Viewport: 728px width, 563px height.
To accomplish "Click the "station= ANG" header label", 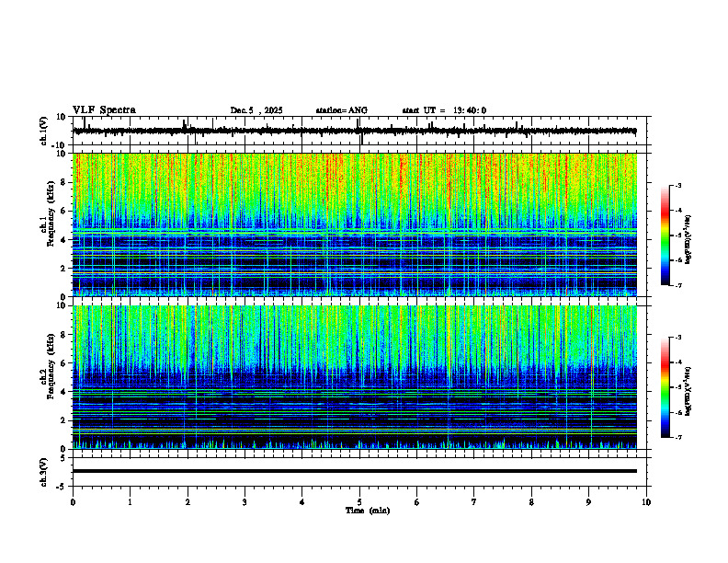I will [341, 110].
